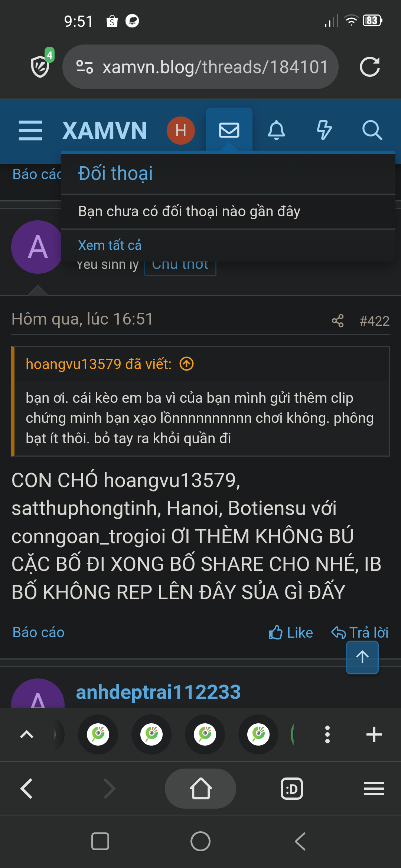This screenshot has width=401, height=868.
Task: Like the post #422
Action: click(x=291, y=632)
